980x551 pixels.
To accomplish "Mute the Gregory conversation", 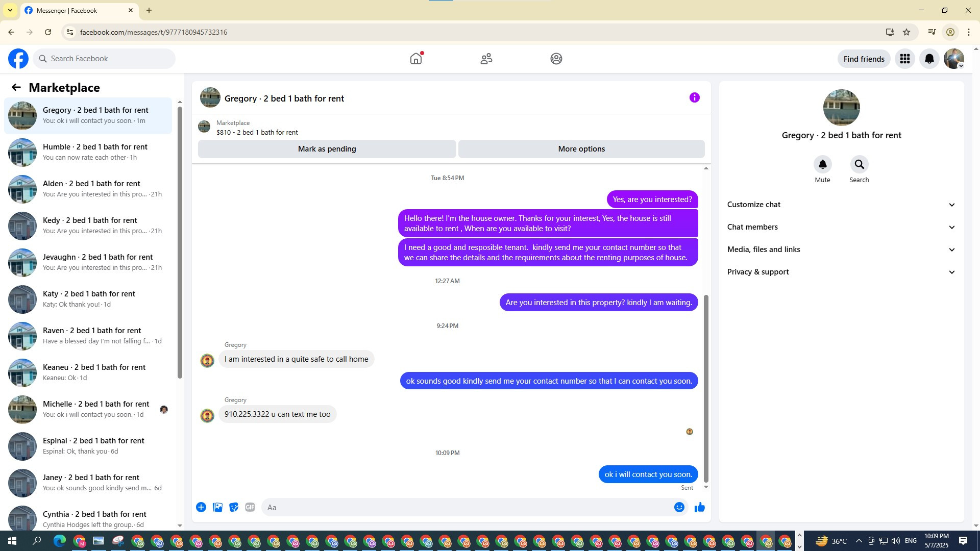I will click(x=822, y=164).
